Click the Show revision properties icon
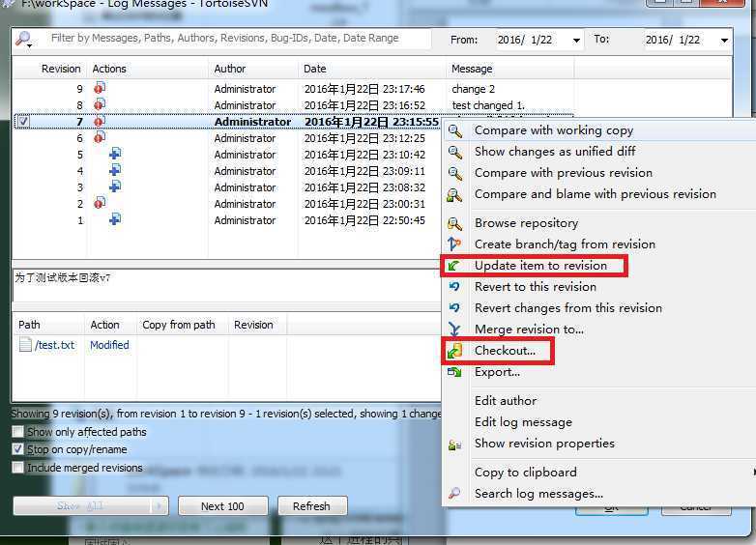The height and width of the screenshot is (545, 756). tap(454, 445)
